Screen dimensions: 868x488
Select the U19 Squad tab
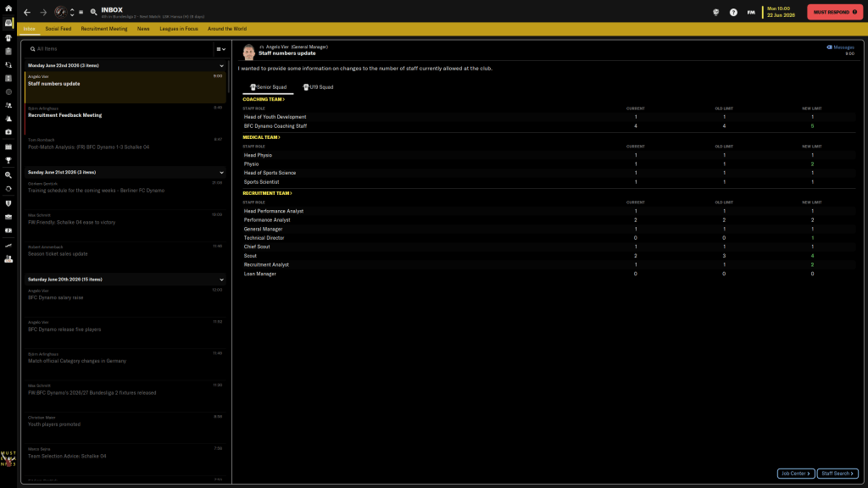(318, 86)
